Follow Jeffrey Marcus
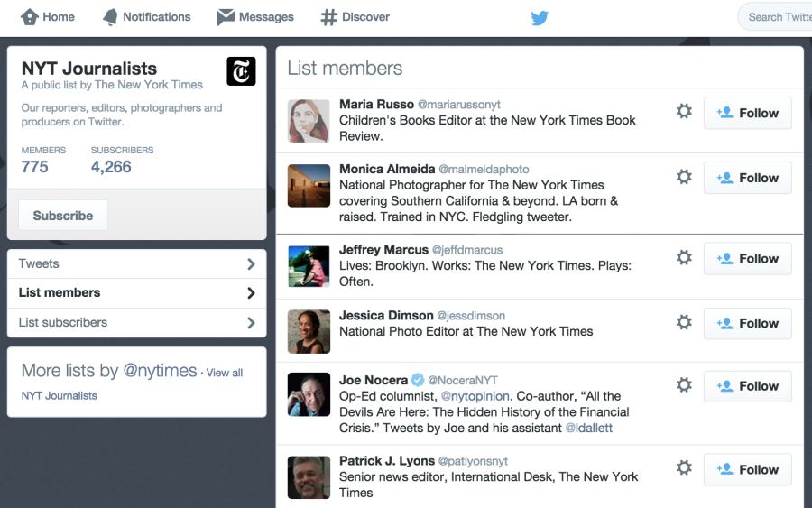 (747, 258)
